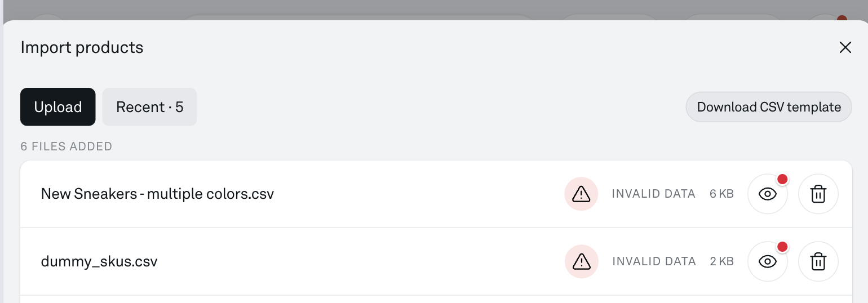
Task: Click the 2 KB file size label
Action: (721, 262)
